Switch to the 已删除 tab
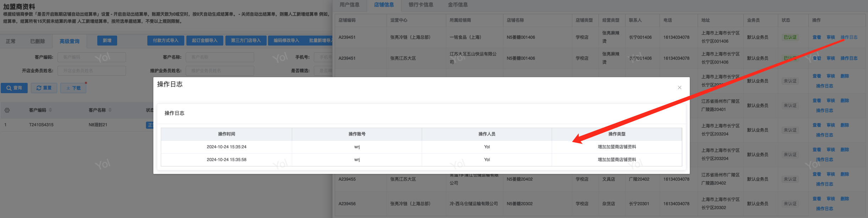The height and width of the screenshot is (218, 868). 38,41
